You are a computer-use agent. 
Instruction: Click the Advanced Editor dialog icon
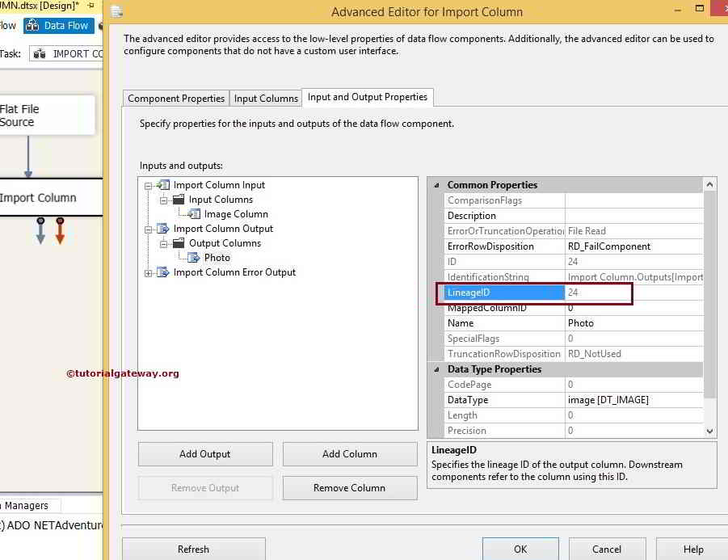tap(115, 11)
